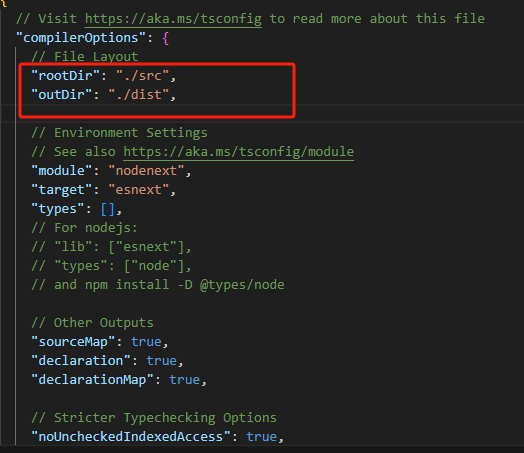Open the https://aka.ms/tsconfig link

click(173, 19)
